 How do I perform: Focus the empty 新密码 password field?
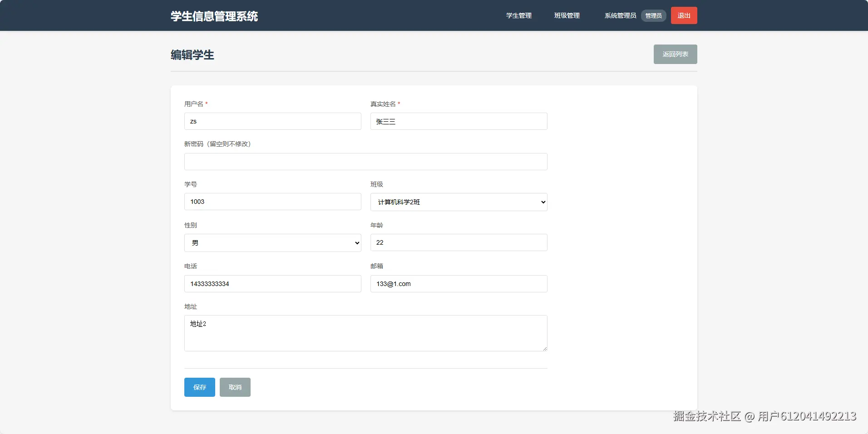pyautogui.click(x=365, y=161)
